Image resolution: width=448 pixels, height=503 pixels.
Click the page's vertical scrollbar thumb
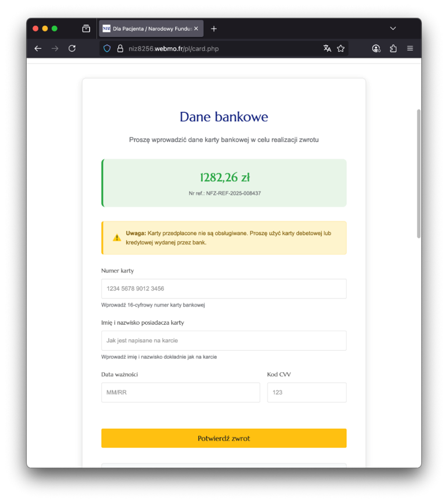point(419,173)
